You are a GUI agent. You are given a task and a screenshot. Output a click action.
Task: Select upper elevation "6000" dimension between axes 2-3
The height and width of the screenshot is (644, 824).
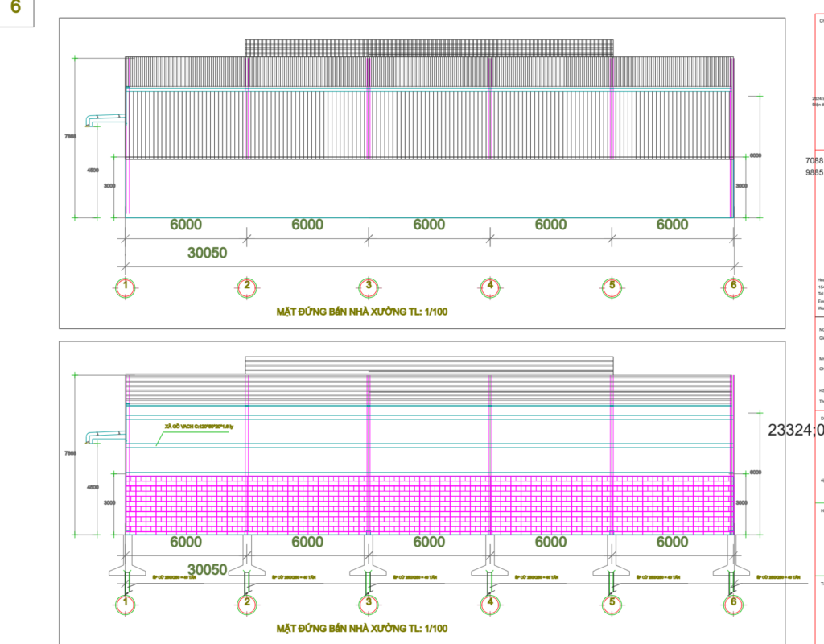tap(307, 225)
